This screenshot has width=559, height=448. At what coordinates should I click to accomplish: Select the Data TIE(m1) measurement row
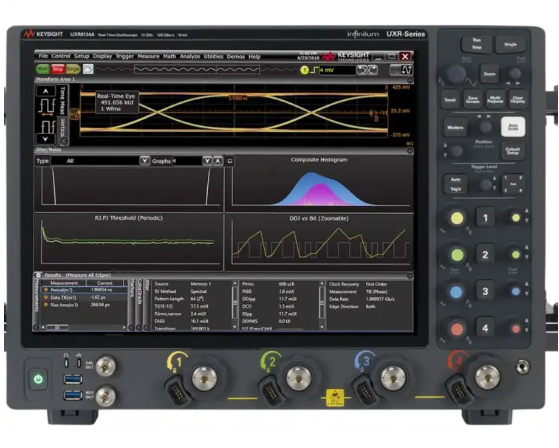[x=85, y=298]
